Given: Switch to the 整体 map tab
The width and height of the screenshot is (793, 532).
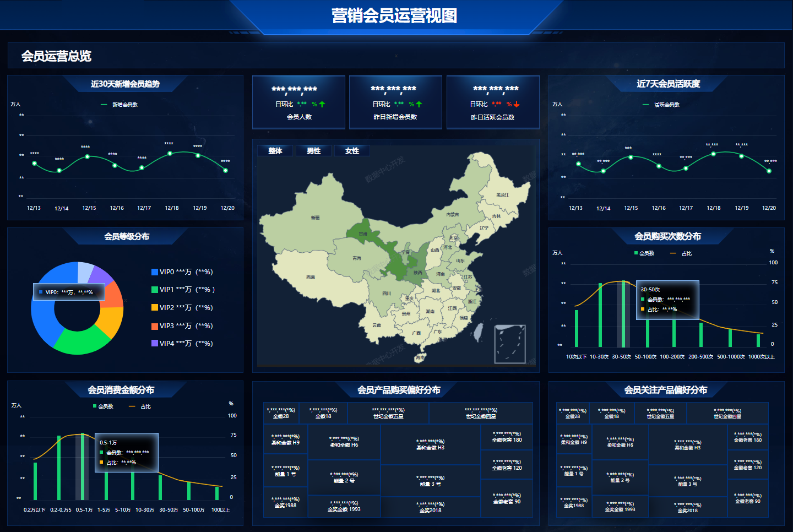Looking at the screenshot, I should (x=275, y=151).
